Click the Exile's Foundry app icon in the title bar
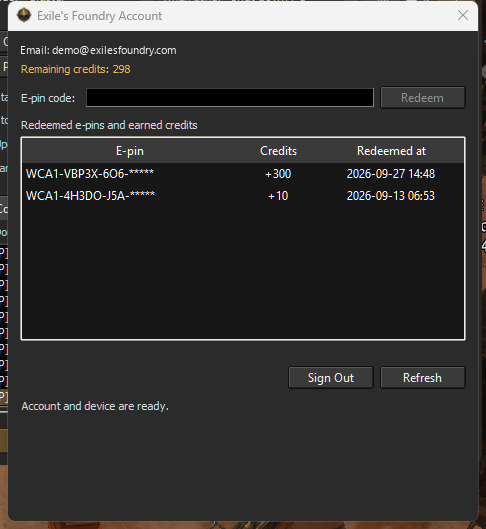Screen dimensions: 486x529 pyautogui.click(x=24, y=16)
